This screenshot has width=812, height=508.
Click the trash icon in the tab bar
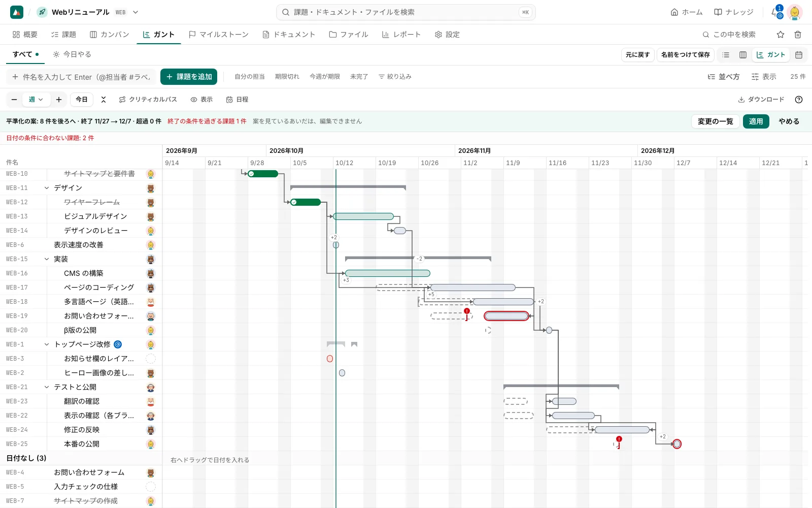click(798, 35)
